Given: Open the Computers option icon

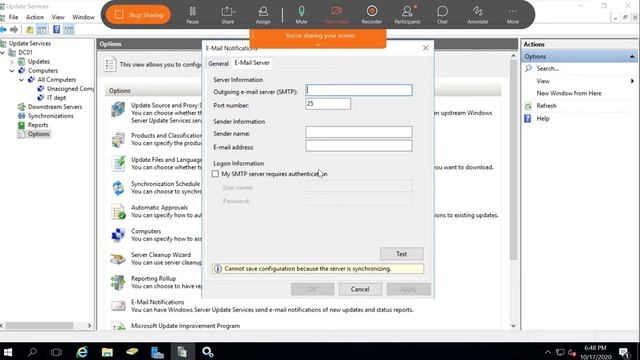Looking at the screenshot, I should (118, 235).
